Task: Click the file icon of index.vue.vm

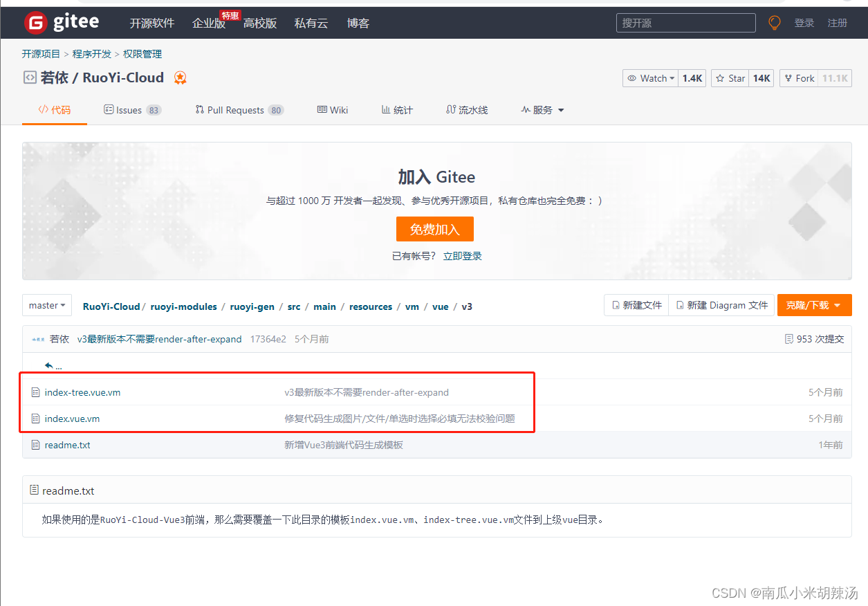Action: coord(35,419)
